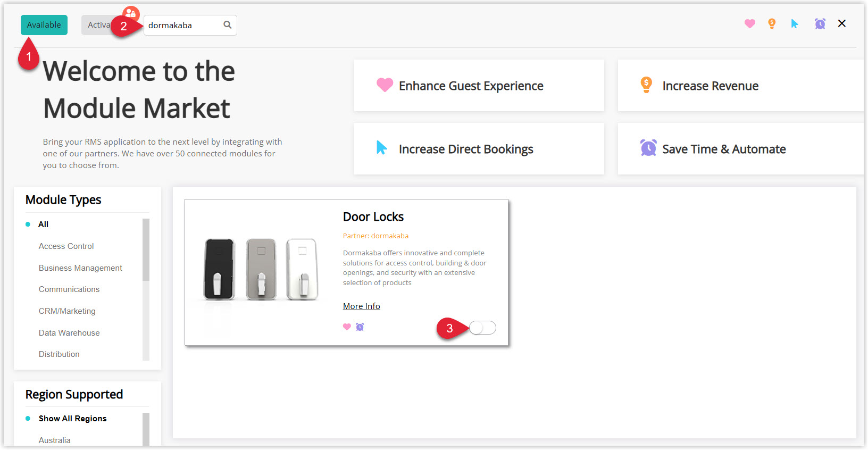Open Enhance Guest Experience category
This screenshot has width=868, height=450.
click(479, 86)
